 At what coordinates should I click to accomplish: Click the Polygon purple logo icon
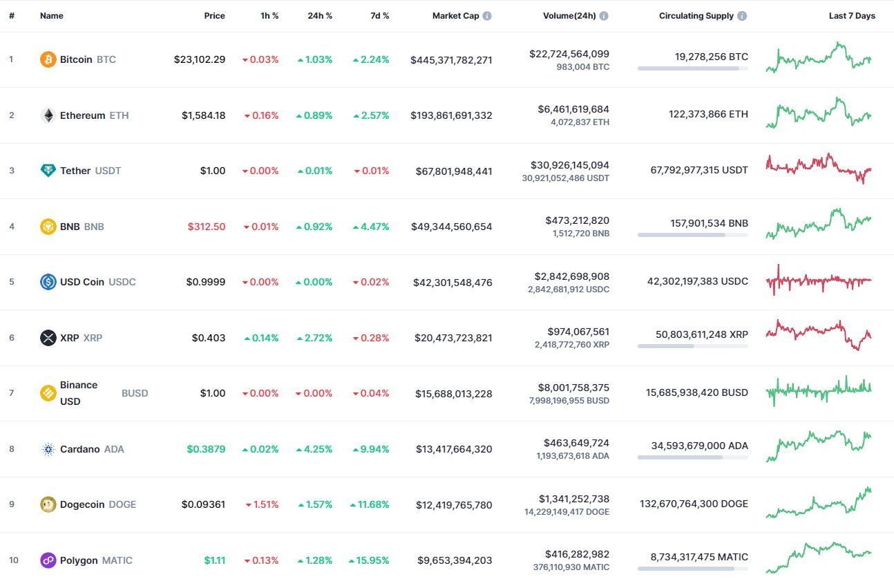48,560
